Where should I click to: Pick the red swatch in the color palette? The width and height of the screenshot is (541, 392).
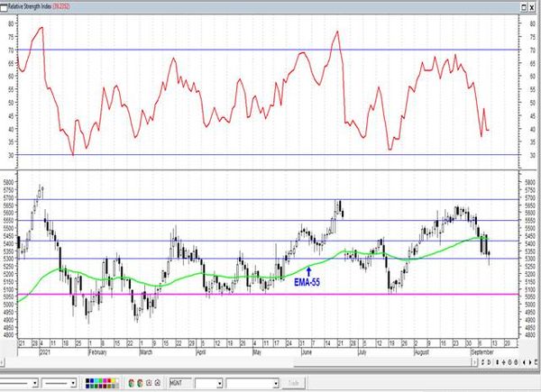pos(109,380)
